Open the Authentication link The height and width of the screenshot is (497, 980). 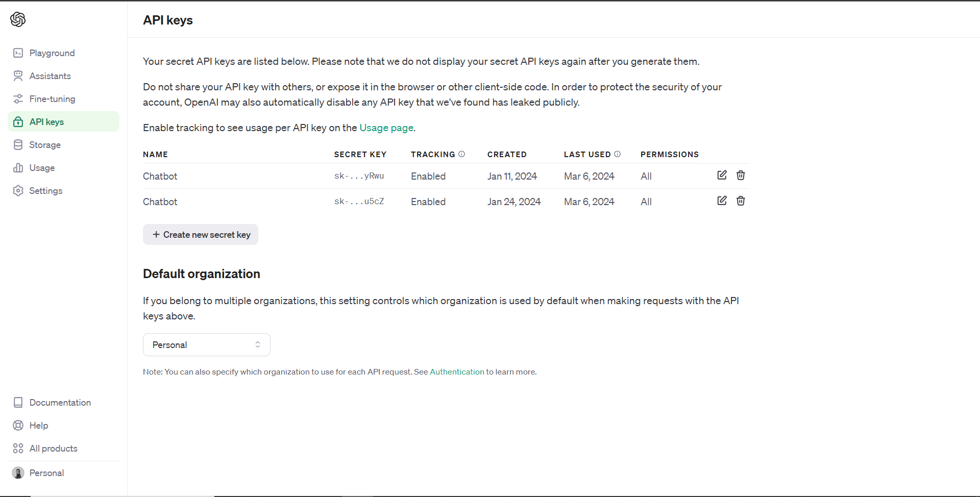click(457, 372)
